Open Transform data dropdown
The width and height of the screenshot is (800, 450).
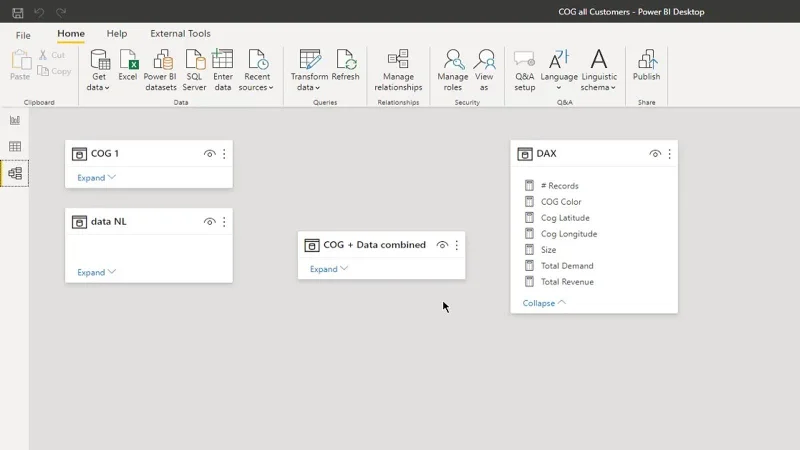[x=309, y=70]
